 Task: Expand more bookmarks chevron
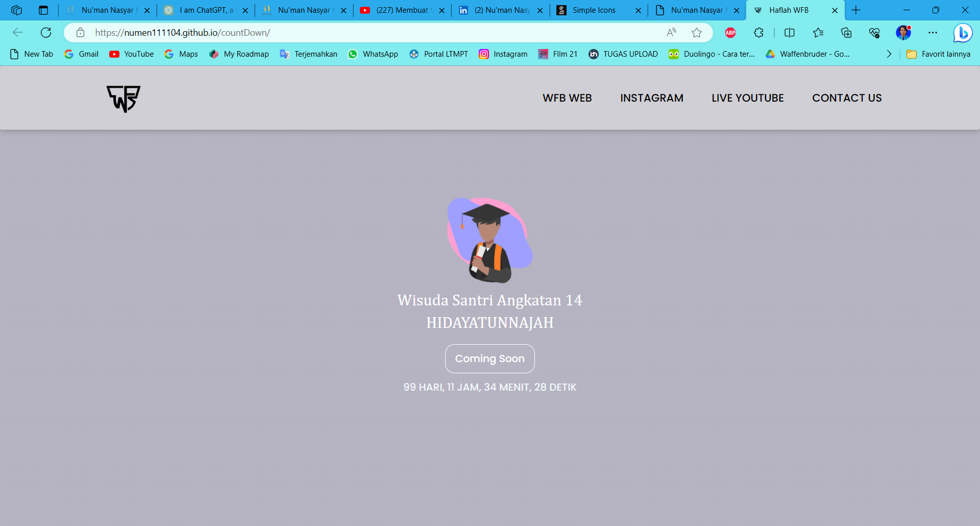coord(889,54)
